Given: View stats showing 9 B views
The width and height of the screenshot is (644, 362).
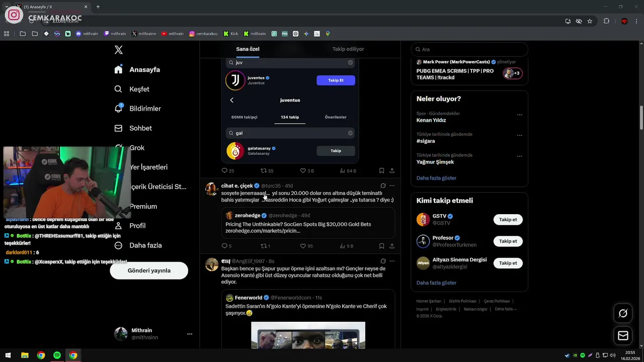Looking at the screenshot, I should (347, 246).
